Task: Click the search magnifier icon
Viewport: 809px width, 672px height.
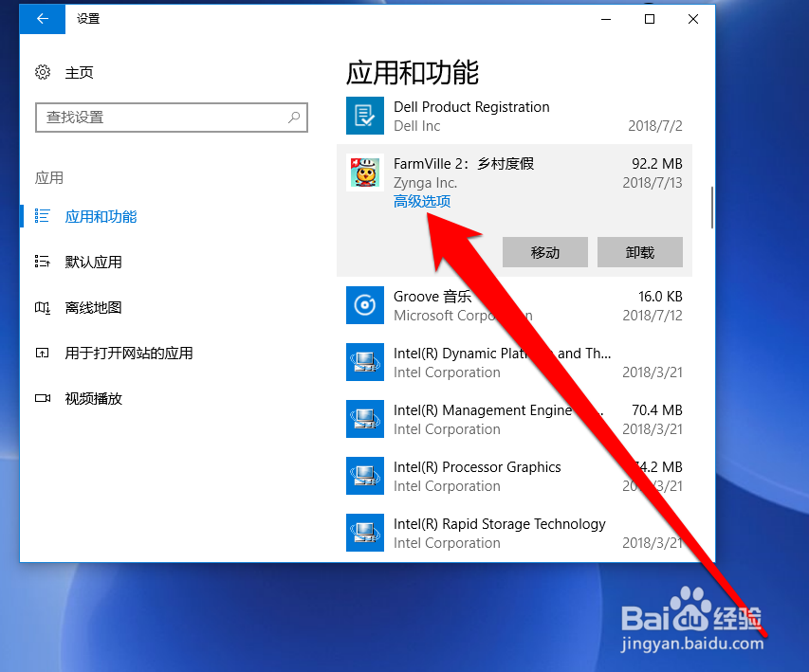Action: (294, 118)
